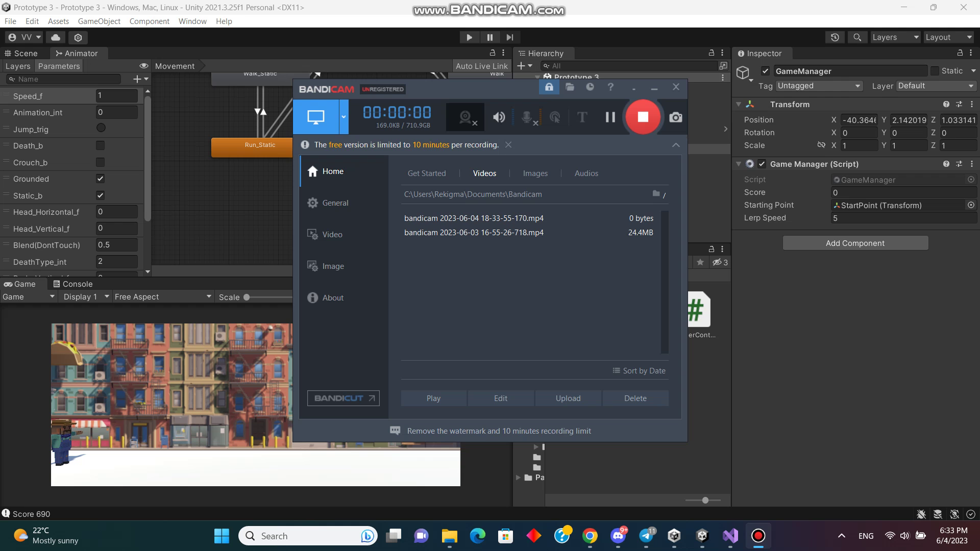
Task: Open the Layout dropdown
Action: coord(949,37)
